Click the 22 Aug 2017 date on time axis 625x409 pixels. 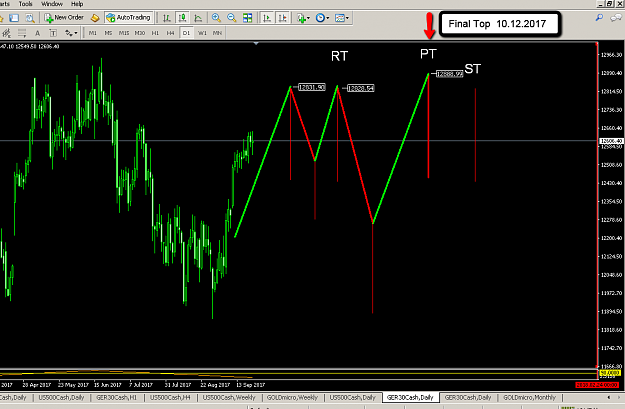pos(215,385)
